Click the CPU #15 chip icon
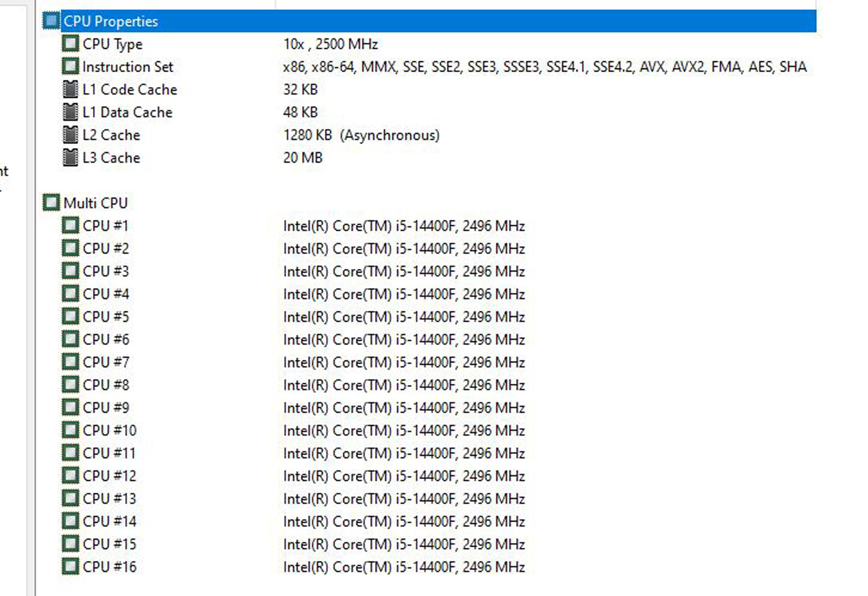 (71, 544)
